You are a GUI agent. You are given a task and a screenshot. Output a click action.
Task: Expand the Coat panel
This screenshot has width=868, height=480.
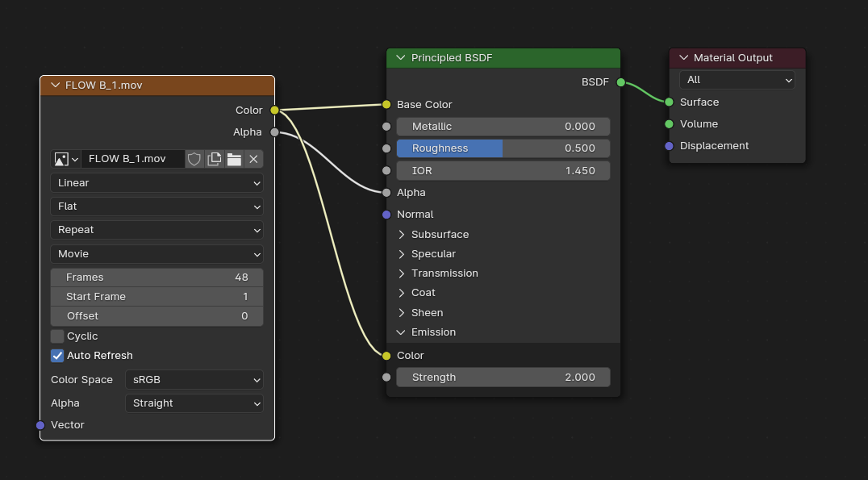pyautogui.click(x=402, y=293)
